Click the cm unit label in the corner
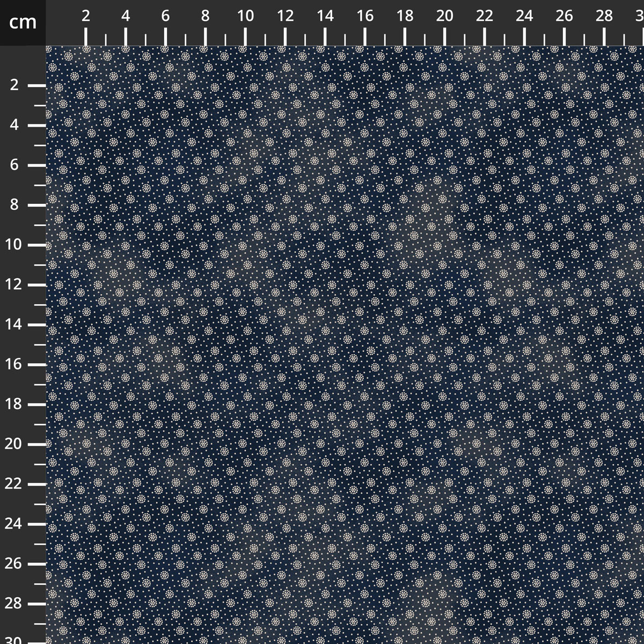644x644 pixels. click(21, 21)
